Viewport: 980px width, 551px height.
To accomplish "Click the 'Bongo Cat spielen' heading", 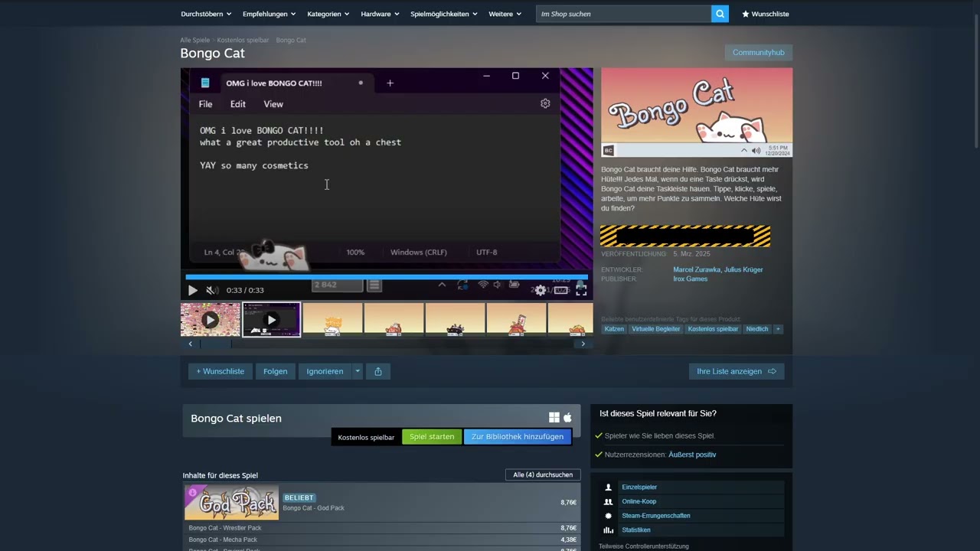I will click(237, 419).
